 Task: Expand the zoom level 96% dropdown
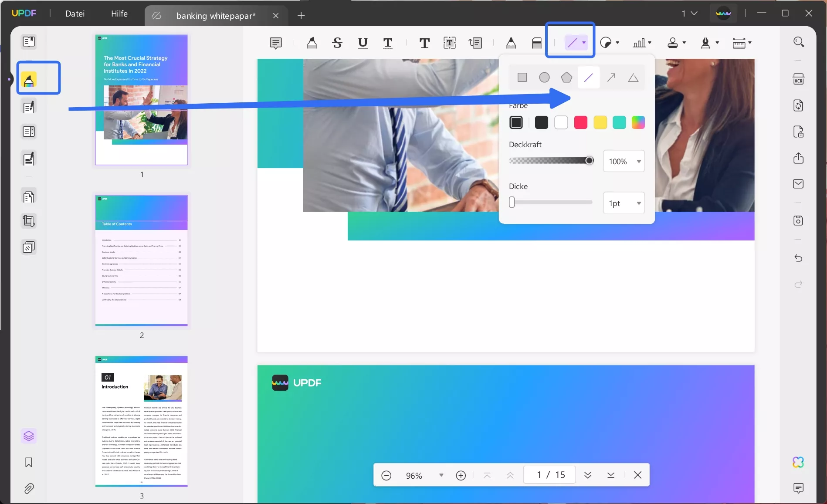pos(441,475)
